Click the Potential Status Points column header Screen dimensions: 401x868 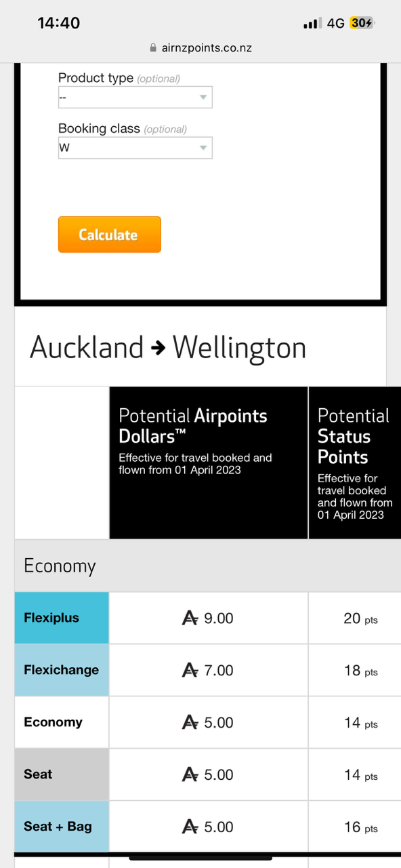[x=355, y=463]
